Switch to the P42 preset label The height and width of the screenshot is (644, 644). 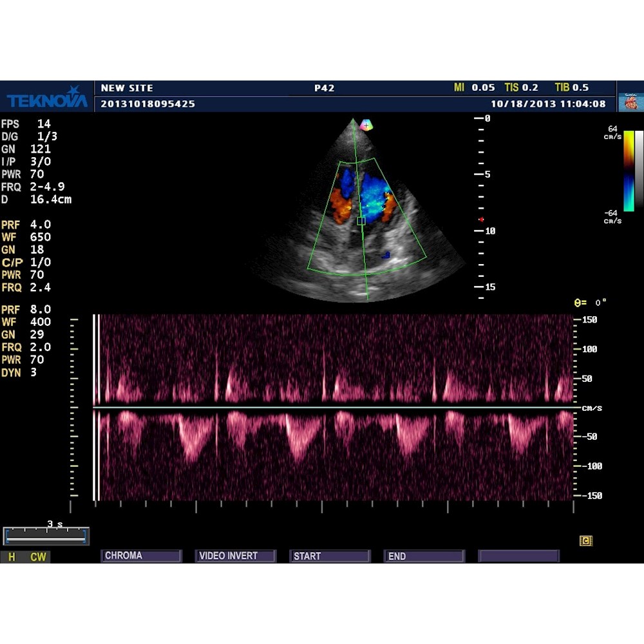[325, 87]
